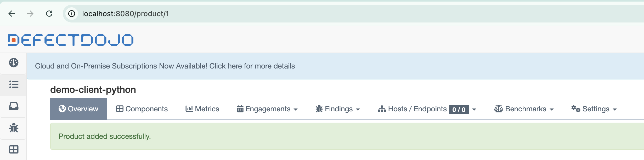Viewport: 644px width, 160px height.
Task: Click the browser page reload button
Action: click(50, 14)
